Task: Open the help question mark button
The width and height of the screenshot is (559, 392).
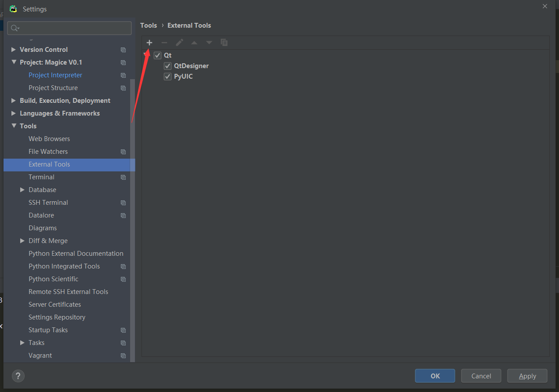Action: click(18, 376)
